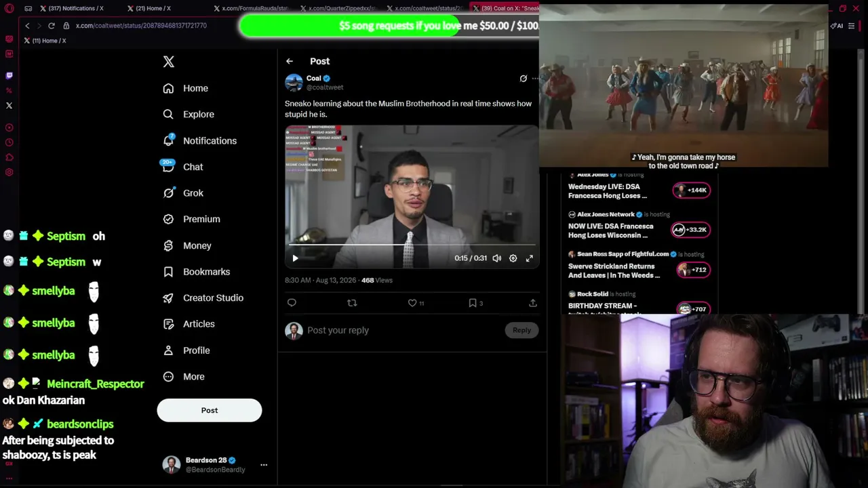This screenshot has height=488, width=868.
Task: Open Bookmarks in the sidebar
Action: pos(197,272)
